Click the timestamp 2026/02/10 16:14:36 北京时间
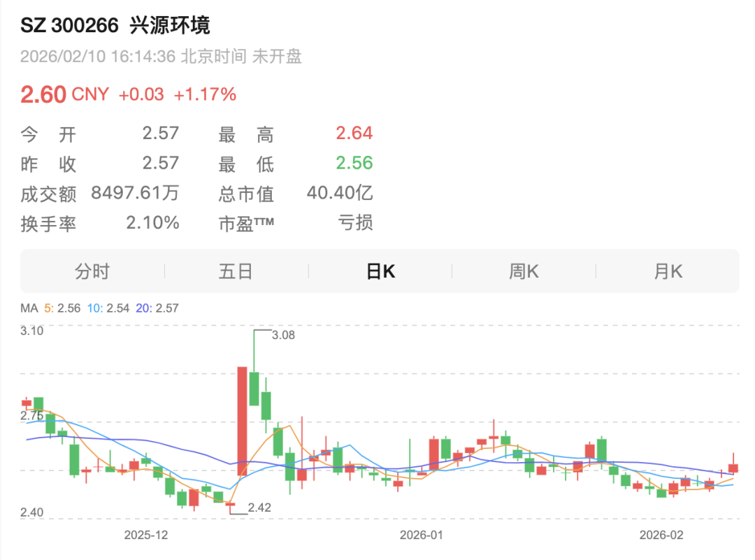The image size is (755, 560). tap(134, 57)
